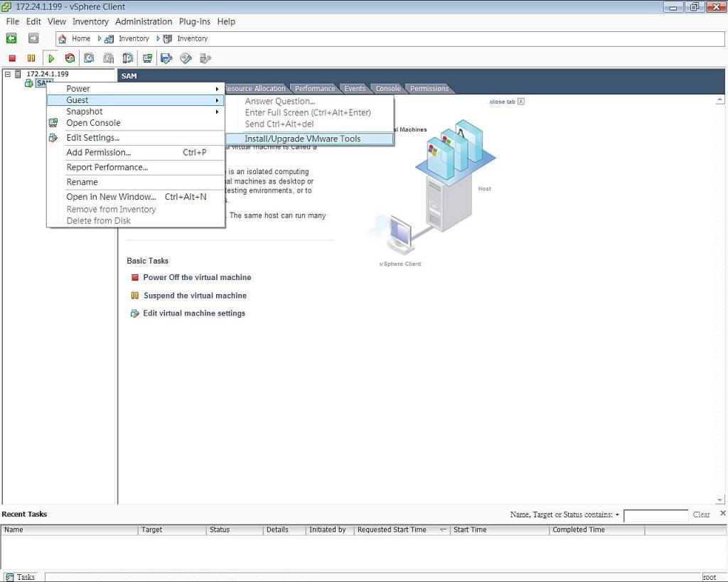Screen dimensions: 728x582
Task: Click the Recent Tasks filter input field
Action: point(655,515)
